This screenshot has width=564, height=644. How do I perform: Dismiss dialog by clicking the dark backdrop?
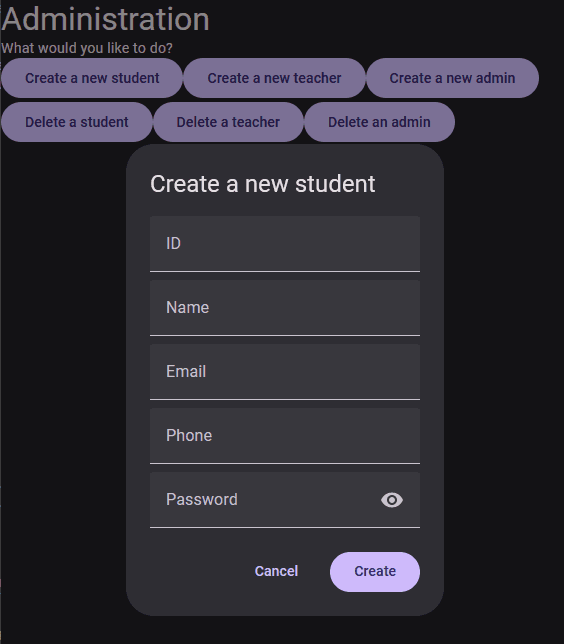click(x=62, y=370)
